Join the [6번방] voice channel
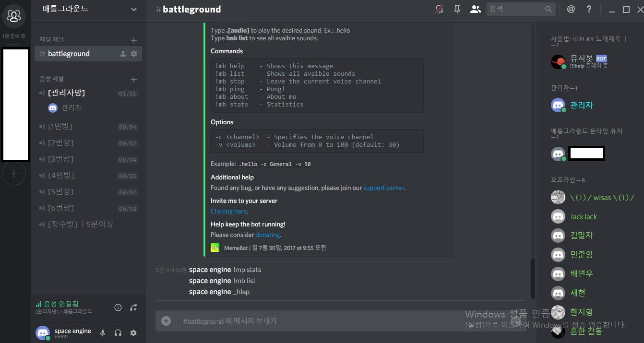The image size is (644, 343). (88, 208)
